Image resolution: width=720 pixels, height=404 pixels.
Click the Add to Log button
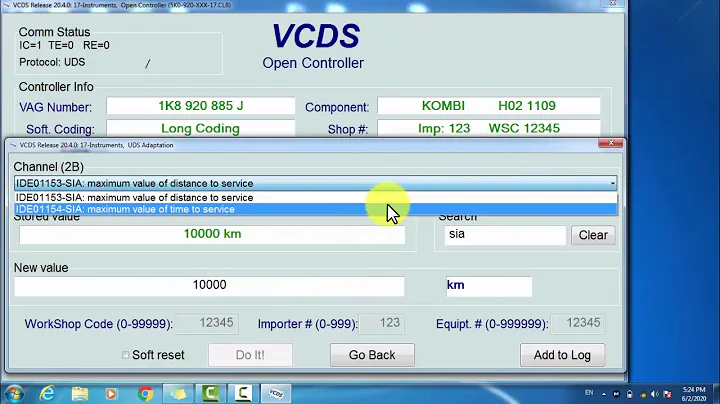click(x=562, y=355)
